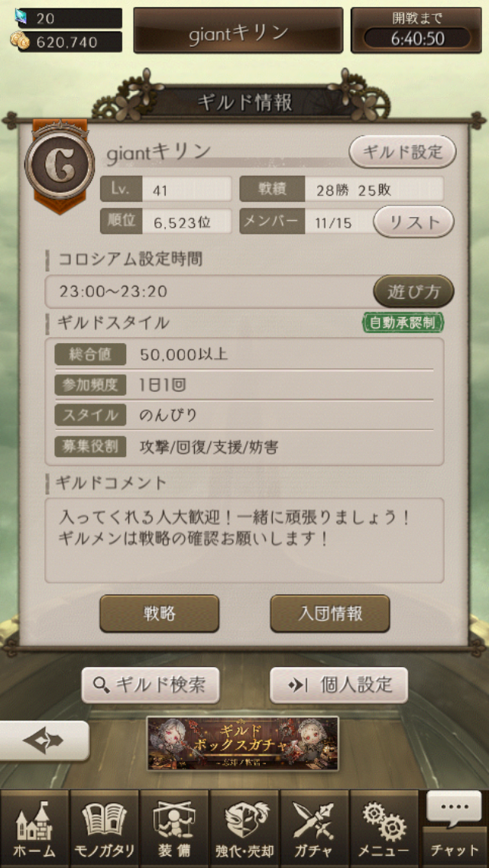The width and height of the screenshot is (489, 868).
Task: Open the 強化・売却 mask icon
Action: coord(244,828)
